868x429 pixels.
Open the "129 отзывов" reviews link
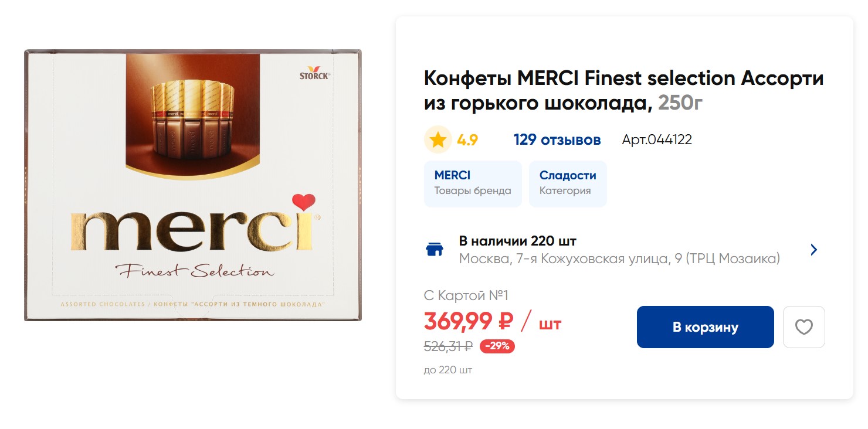click(557, 140)
